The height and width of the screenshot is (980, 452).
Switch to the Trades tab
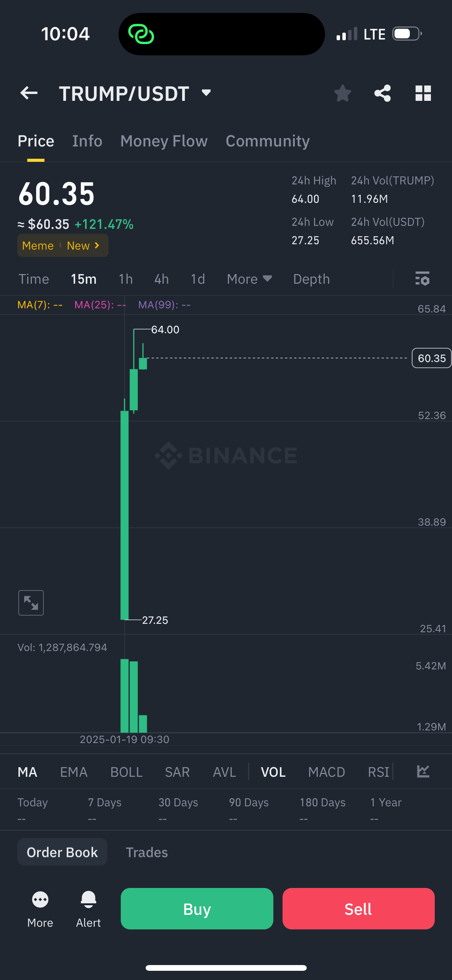tap(146, 852)
